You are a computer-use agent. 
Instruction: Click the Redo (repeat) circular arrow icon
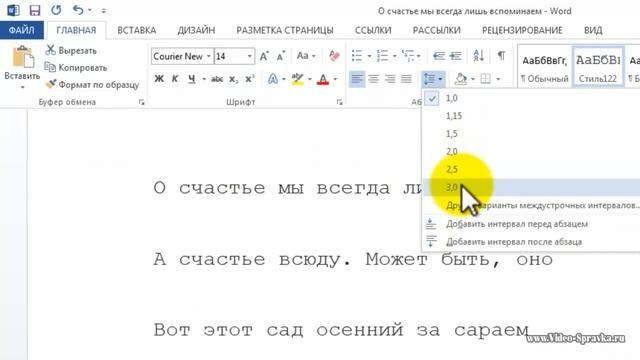56,10
